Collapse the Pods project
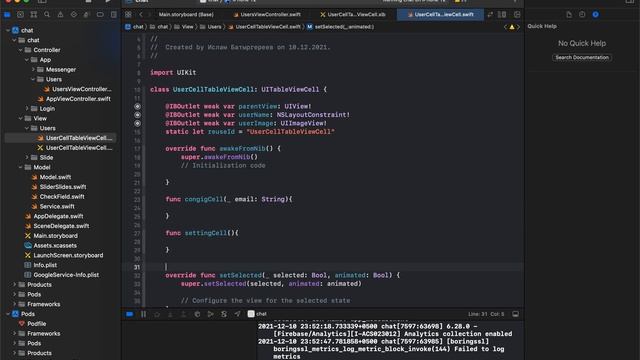Viewport: 640px width, 360px height. [8, 314]
